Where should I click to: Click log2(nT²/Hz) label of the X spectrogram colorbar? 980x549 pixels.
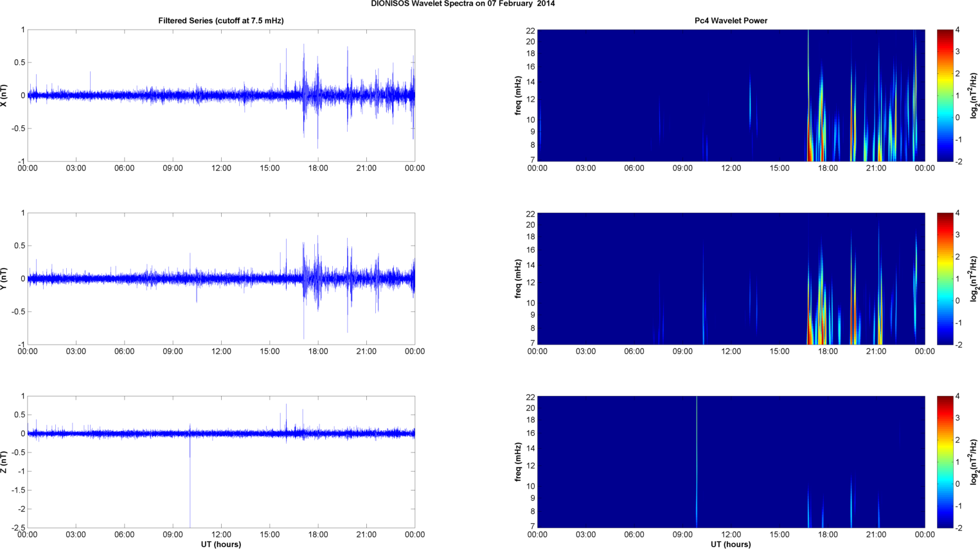point(974,95)
